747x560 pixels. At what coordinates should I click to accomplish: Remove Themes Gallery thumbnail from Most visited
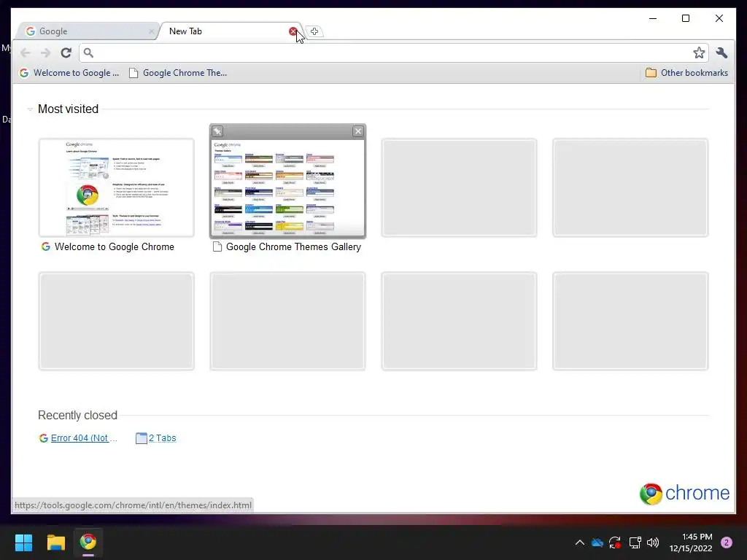click(357, 131)
